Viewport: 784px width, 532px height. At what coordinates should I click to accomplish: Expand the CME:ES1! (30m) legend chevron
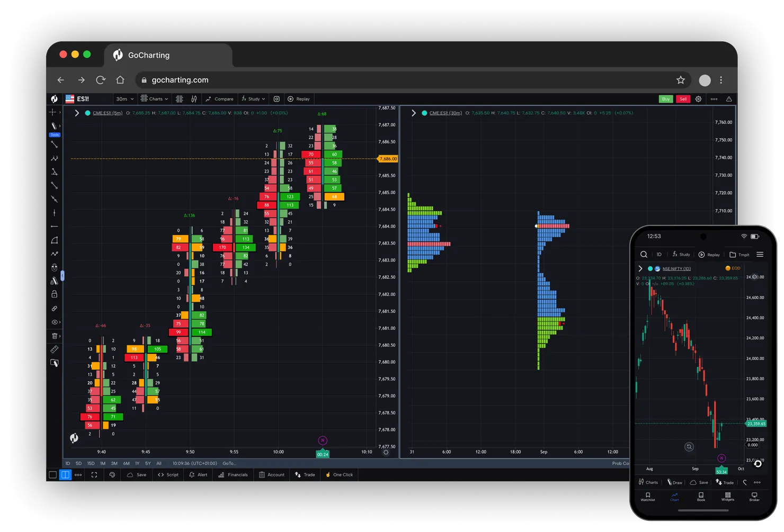point(414,113)
